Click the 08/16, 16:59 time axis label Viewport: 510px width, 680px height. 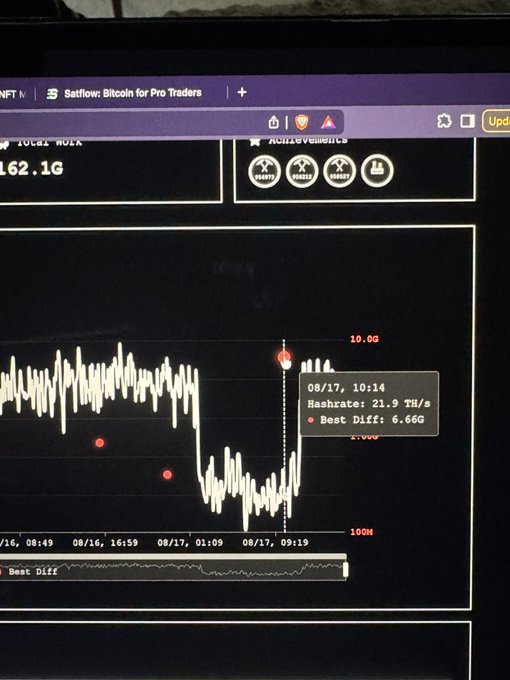click(x=105, y=543)
